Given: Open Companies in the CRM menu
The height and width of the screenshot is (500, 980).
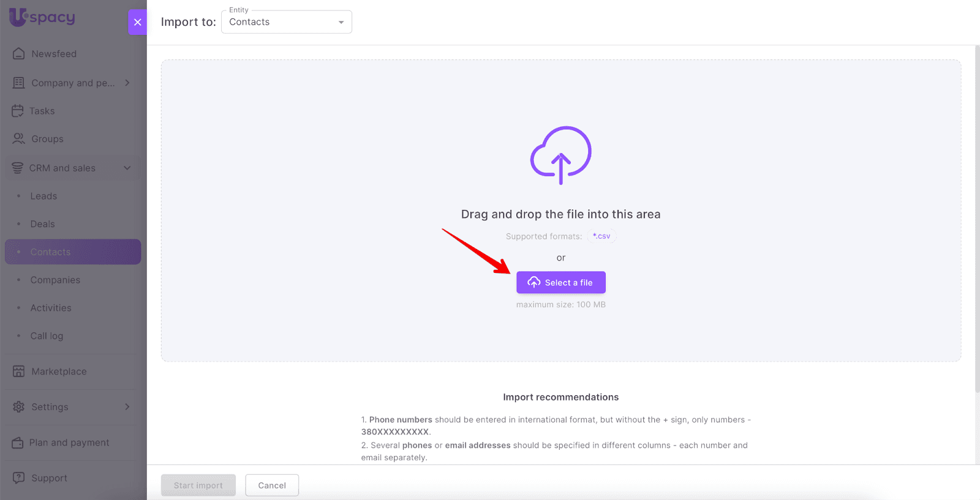Looking at the screenshot, I should (x=55, y=280).
